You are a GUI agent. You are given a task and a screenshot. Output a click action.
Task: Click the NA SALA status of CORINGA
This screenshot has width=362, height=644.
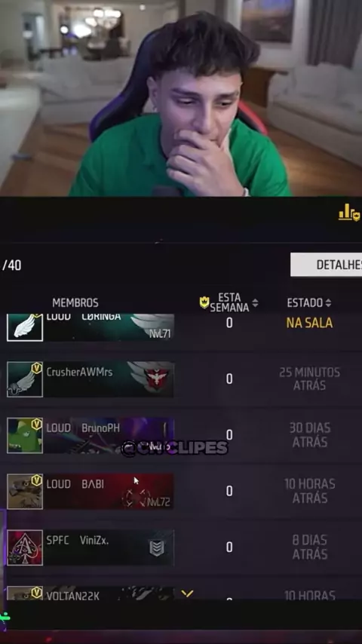pos(309,323)
